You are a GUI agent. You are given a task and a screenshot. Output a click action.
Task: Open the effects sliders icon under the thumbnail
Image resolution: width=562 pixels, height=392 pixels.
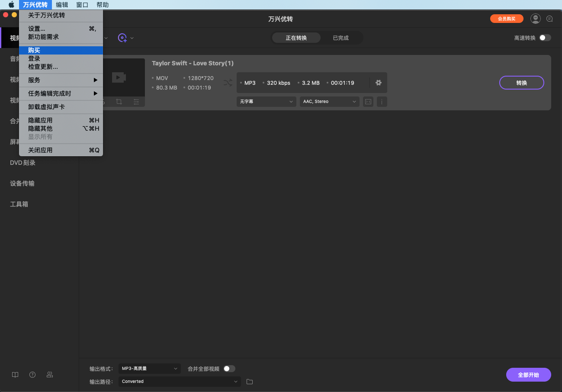point(136,102)
